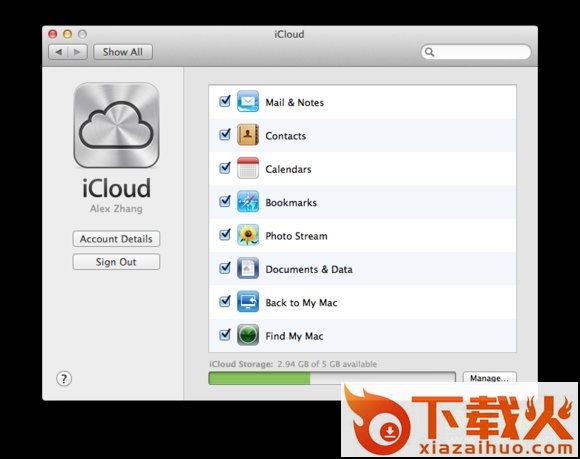Click the Contacts address book icon
Screen dimensions: 580x459
[247, 135]
